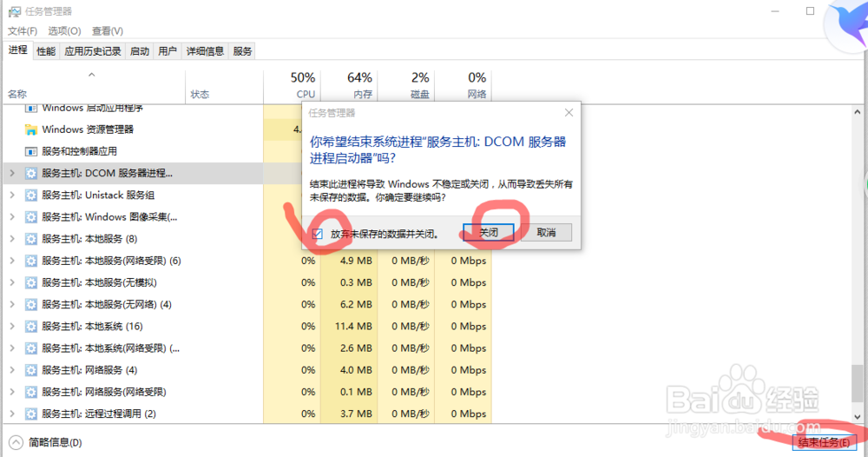The image size is (868, 457).
Task: Click gear icon of 本地系统(网络受限) row
Action: [31, 348]
